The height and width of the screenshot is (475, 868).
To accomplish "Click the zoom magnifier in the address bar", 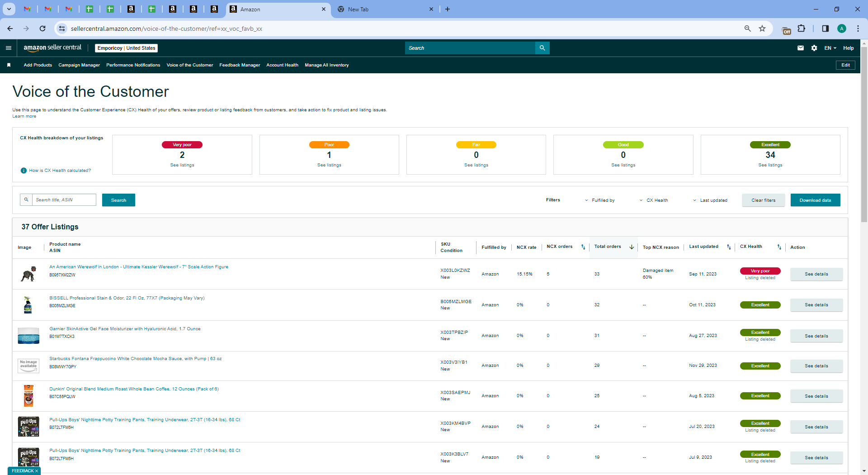I will pyautogui.click(x=747, y=28).
